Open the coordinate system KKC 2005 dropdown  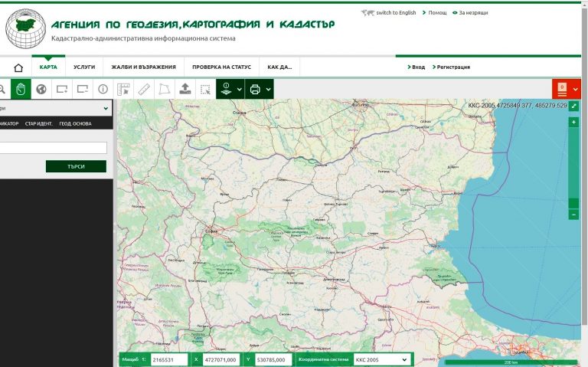[x=381, y=359]
